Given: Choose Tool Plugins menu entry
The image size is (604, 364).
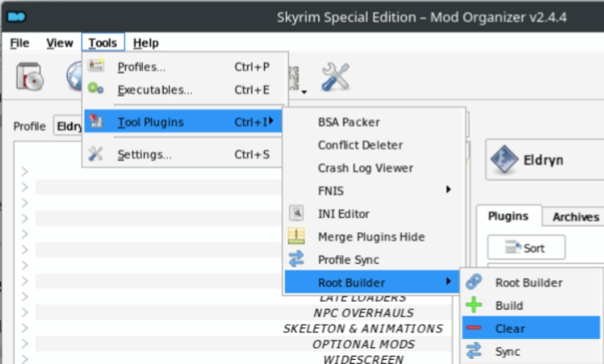Looking at the screenshot, I should pos(183,122).
